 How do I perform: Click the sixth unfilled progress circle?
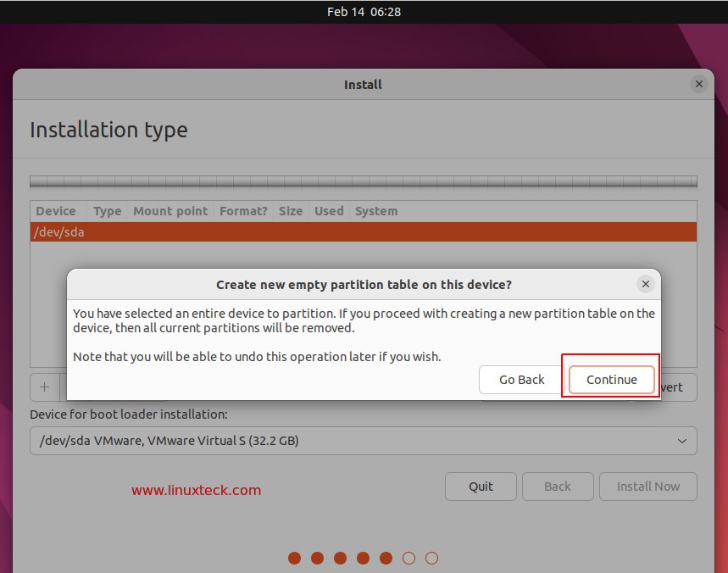[x=409, y=558]
